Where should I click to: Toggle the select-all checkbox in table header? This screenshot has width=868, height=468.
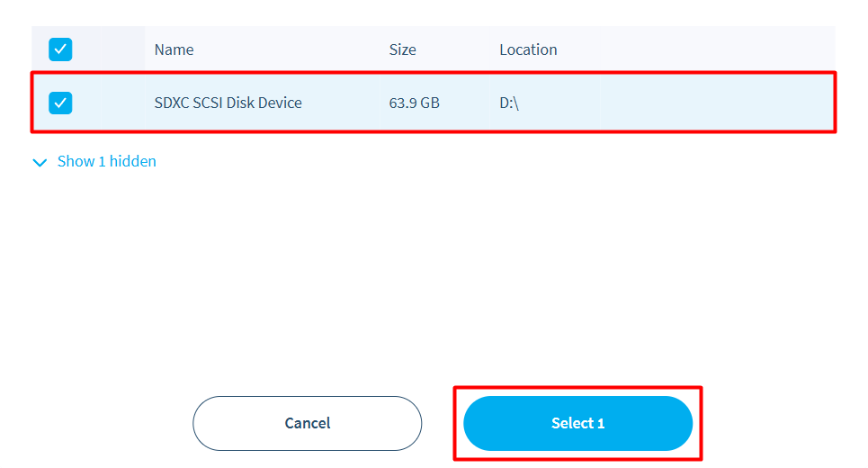[x=60, y=49]
